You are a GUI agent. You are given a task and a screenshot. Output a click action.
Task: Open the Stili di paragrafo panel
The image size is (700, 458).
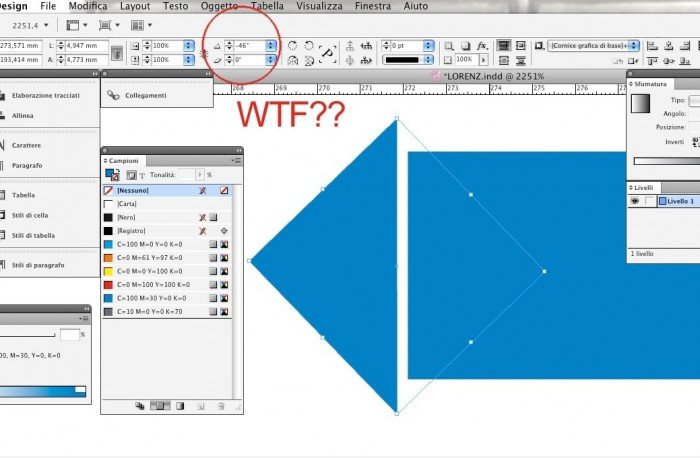tap(38, 265)
